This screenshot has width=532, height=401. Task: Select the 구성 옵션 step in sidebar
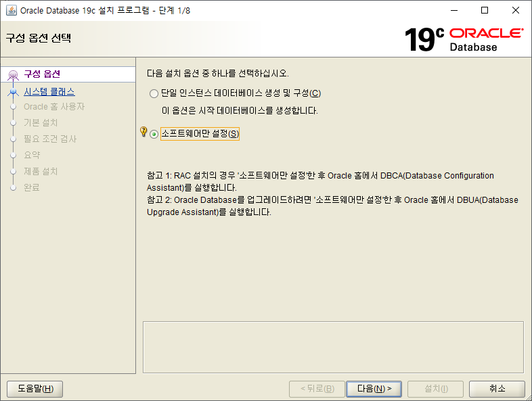click(x=68, y=74)
